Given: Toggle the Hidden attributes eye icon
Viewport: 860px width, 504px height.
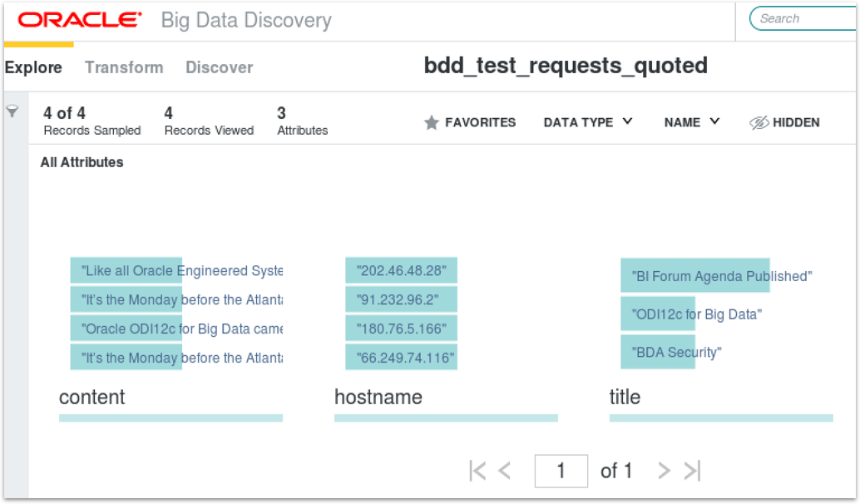Looking at the screenshot, I should click(x=759, y=123).
